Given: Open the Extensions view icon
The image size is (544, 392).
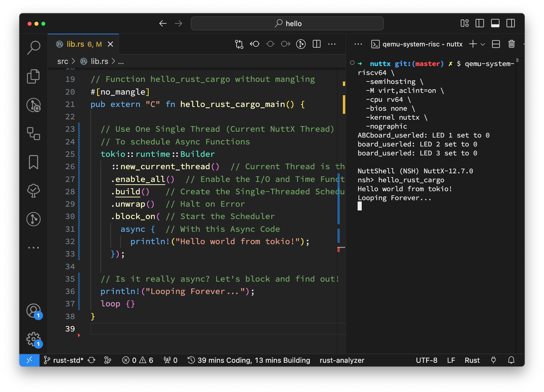Looking at the screenshot, I should [33, 133].
